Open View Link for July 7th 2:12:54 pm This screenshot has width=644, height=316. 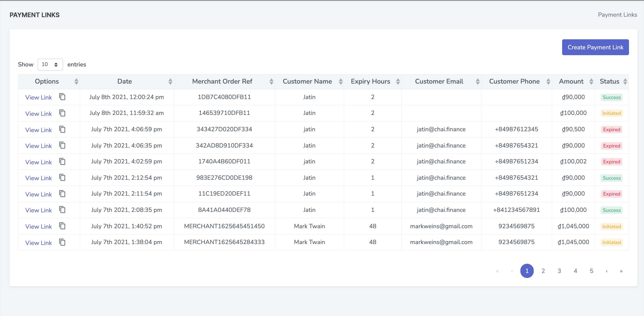point(38,178)
